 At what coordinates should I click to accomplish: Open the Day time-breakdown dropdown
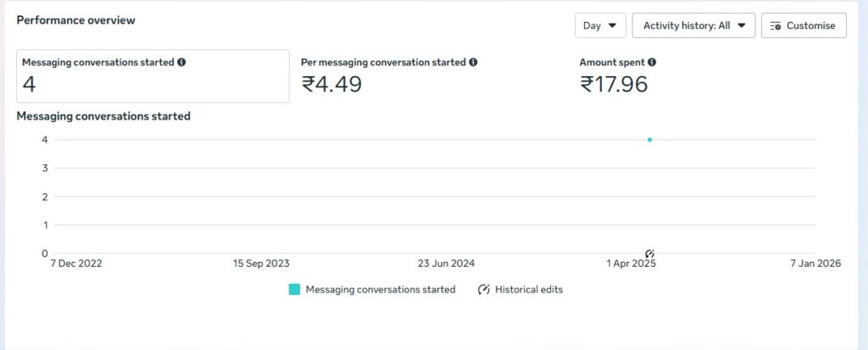point(600,25)
